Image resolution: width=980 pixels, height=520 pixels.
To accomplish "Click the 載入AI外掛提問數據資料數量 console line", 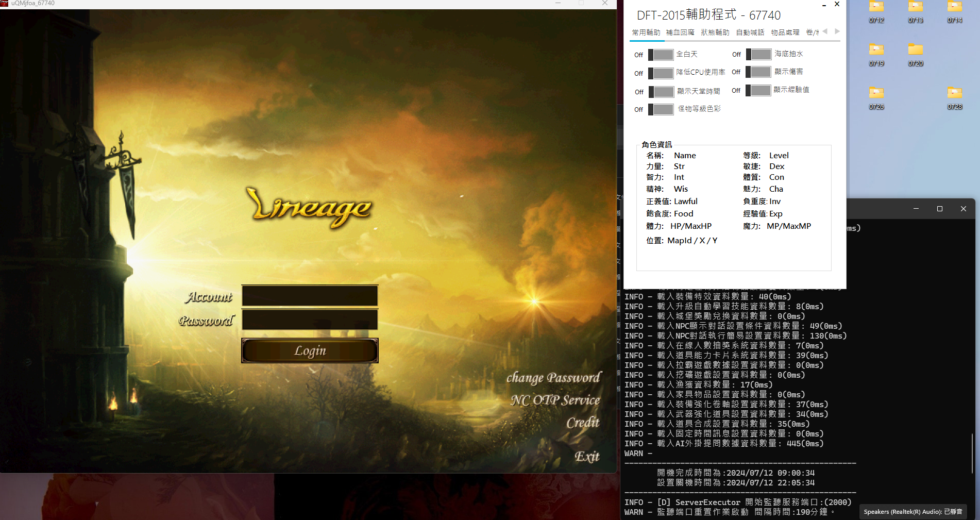I will click(724, 444).
